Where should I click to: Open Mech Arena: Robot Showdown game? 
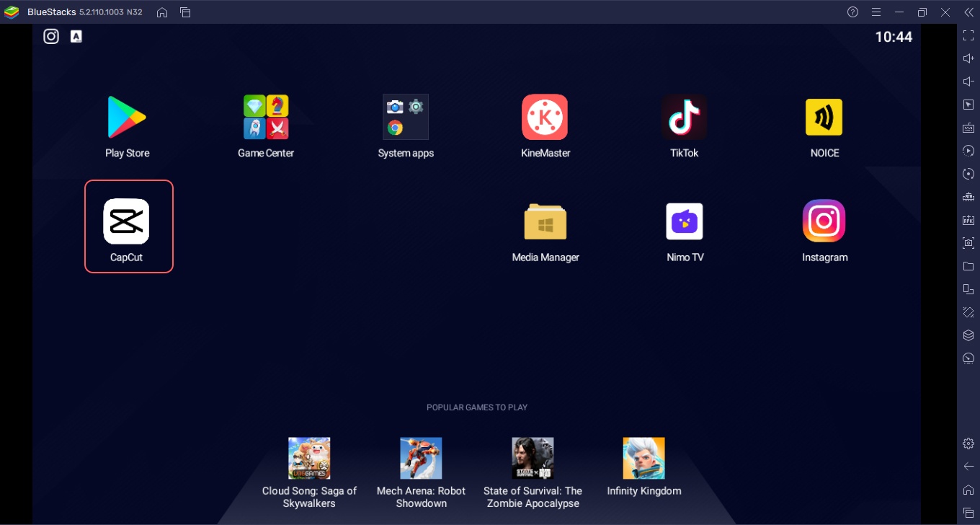click(x=421, y=458)
